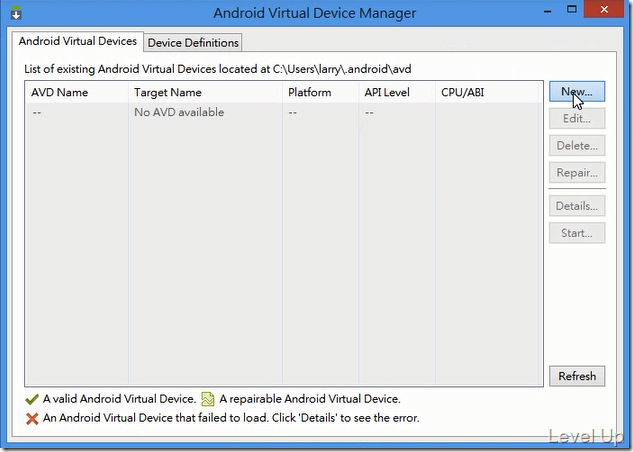Viewport: 633px width, 452px height.
Task: Click the CPU/ABI column header
Action: click(487, 92)
